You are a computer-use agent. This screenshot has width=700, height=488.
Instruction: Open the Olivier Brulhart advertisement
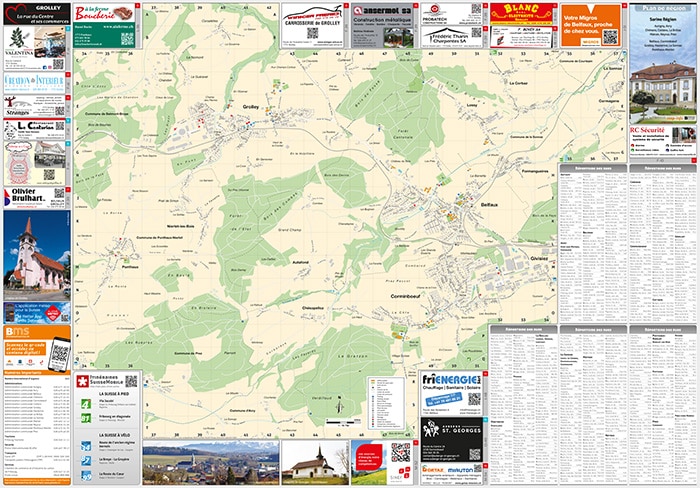[34, 198]
